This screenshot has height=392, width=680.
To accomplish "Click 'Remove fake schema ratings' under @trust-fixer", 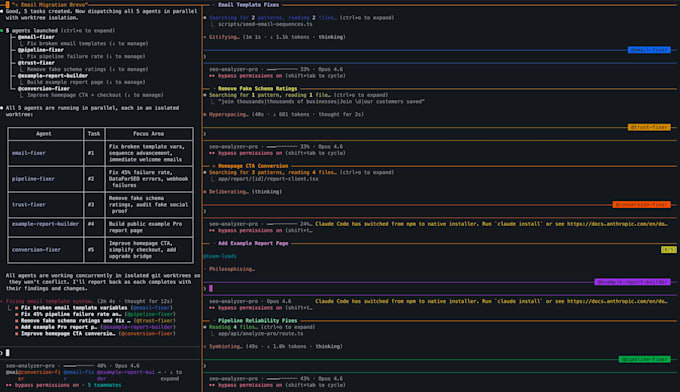I will (x=88, y=69).
